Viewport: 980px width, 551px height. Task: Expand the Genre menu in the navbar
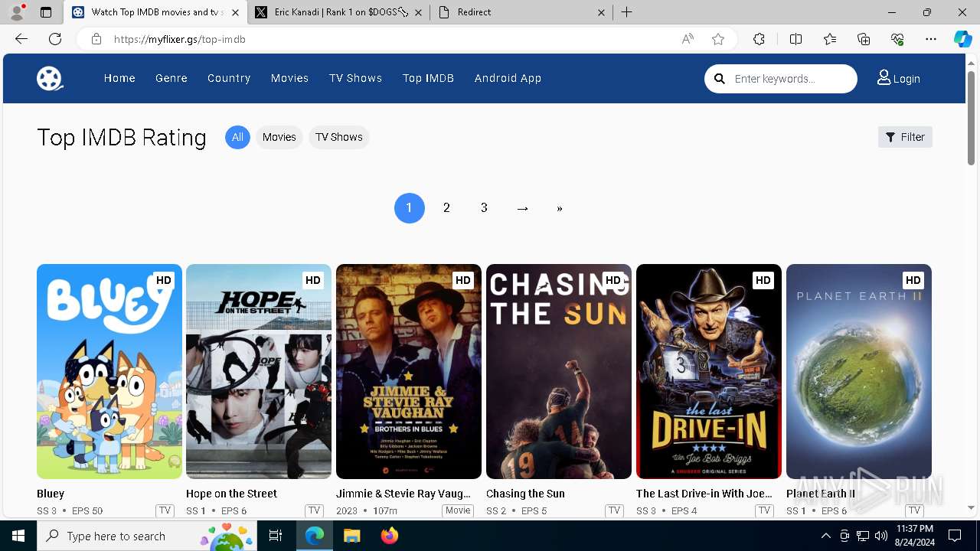[171, 78]
